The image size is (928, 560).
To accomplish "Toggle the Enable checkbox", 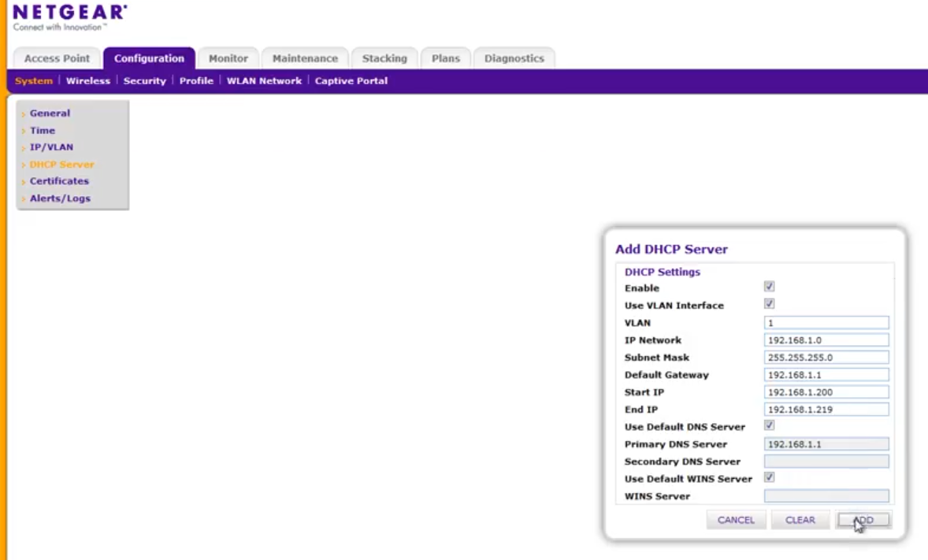I will point(770,287).
